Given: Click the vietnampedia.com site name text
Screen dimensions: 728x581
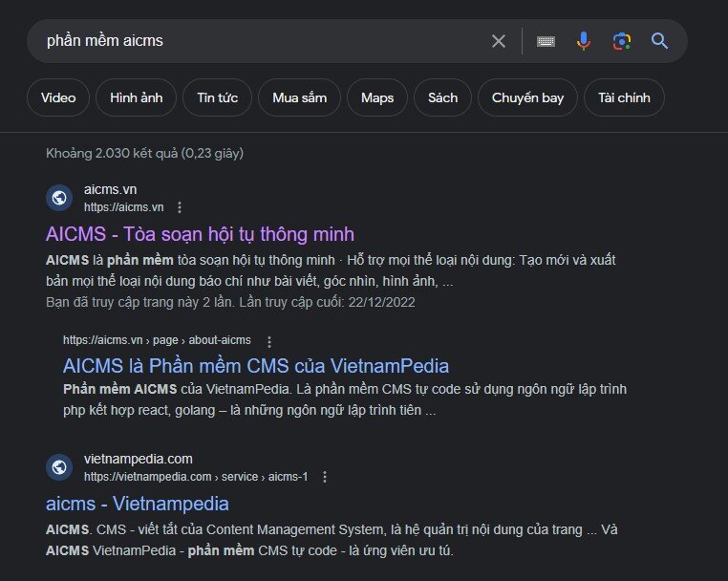Looking at the screenshot, I should (139, 459).
